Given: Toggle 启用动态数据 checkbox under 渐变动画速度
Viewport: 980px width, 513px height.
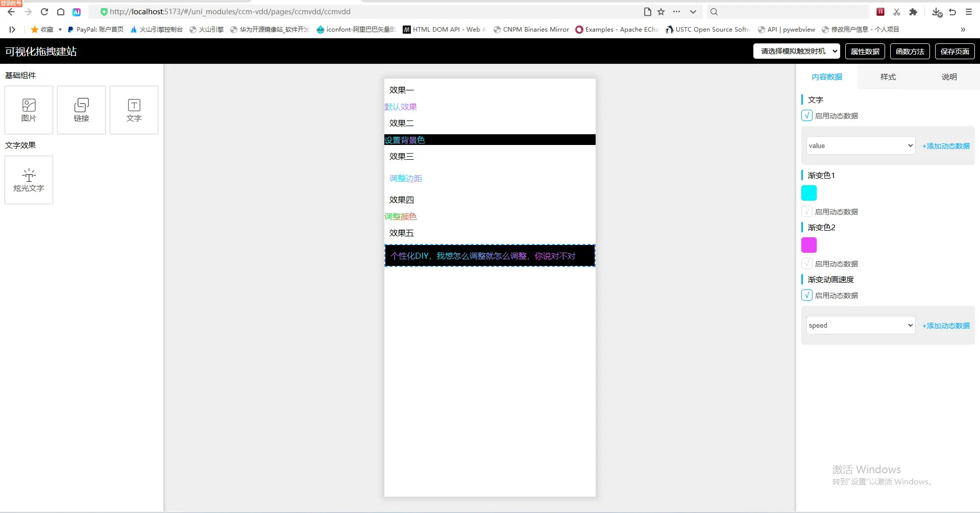Looking at the screenshot, I should pyautogui.click(x=807, y=295).
